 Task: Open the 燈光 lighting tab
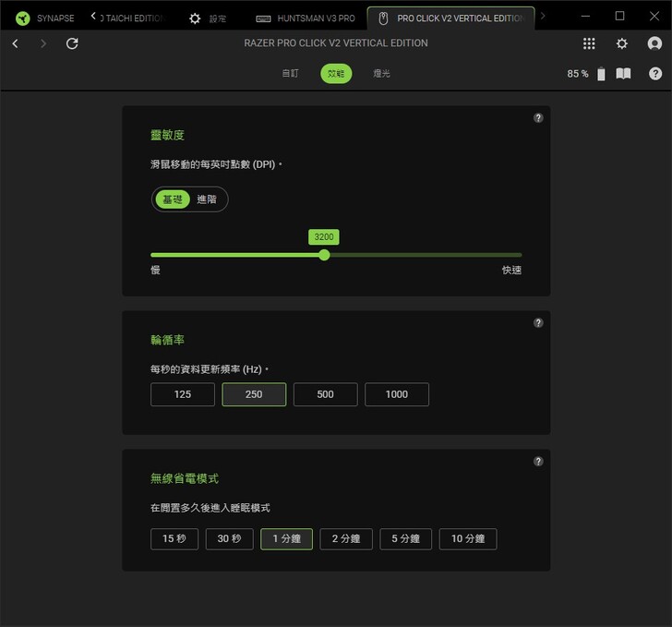click(381, 74)
